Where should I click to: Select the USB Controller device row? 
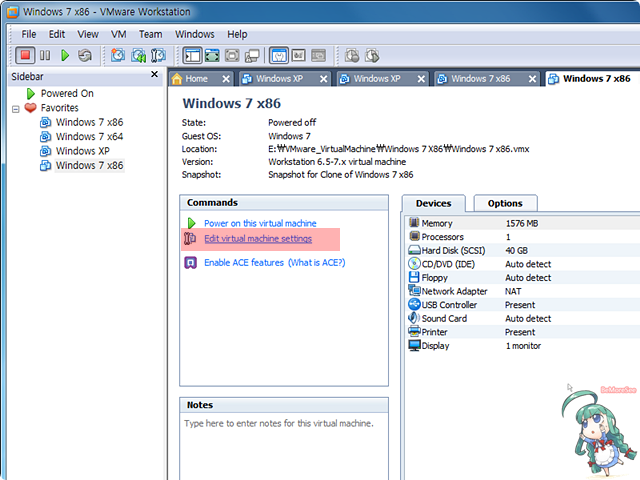pos(524,305)
